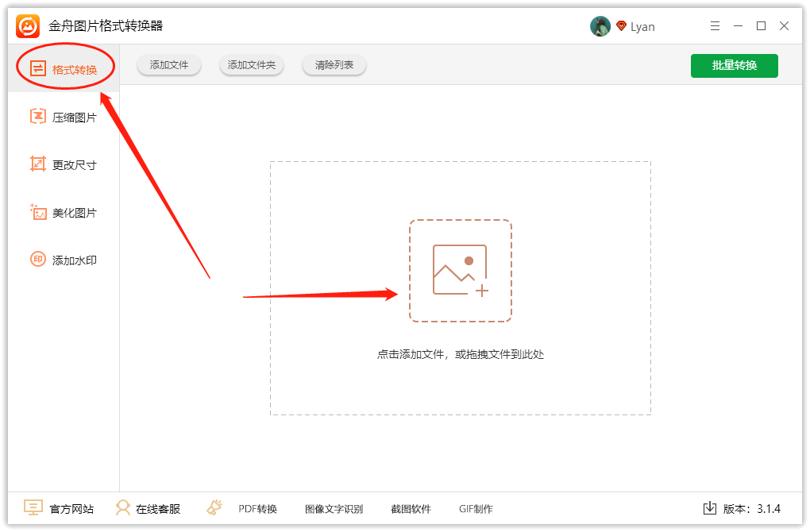Click the 格式转换 sidebar icon
The image size is (810, 532).
[x=38, y=69]
